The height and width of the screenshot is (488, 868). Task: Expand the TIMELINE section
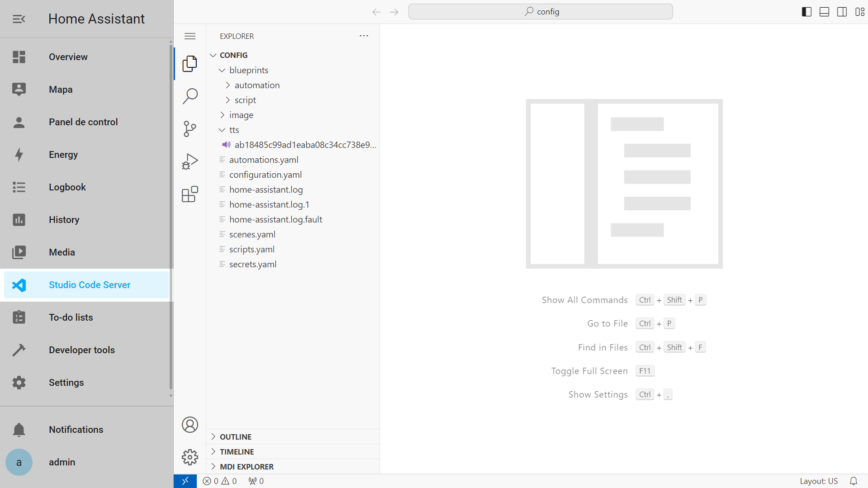point(293,452)
